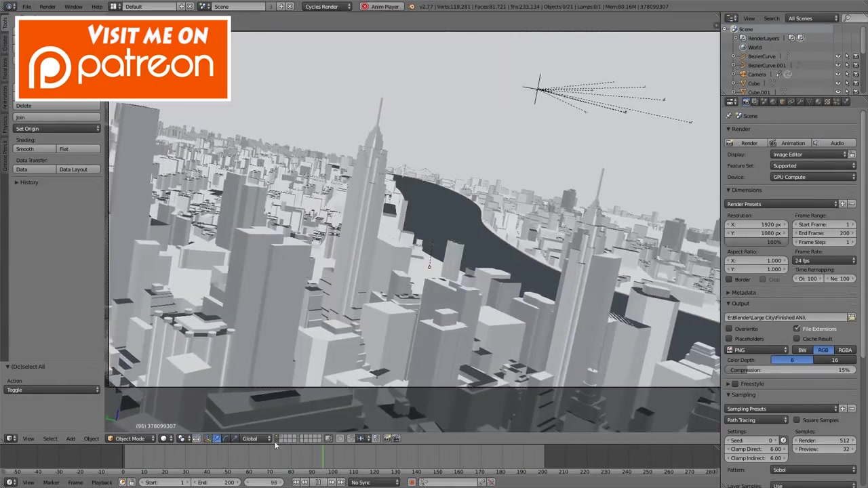
Task: Enable the Overwrite checkbox
Action: [x=729, y=329]
